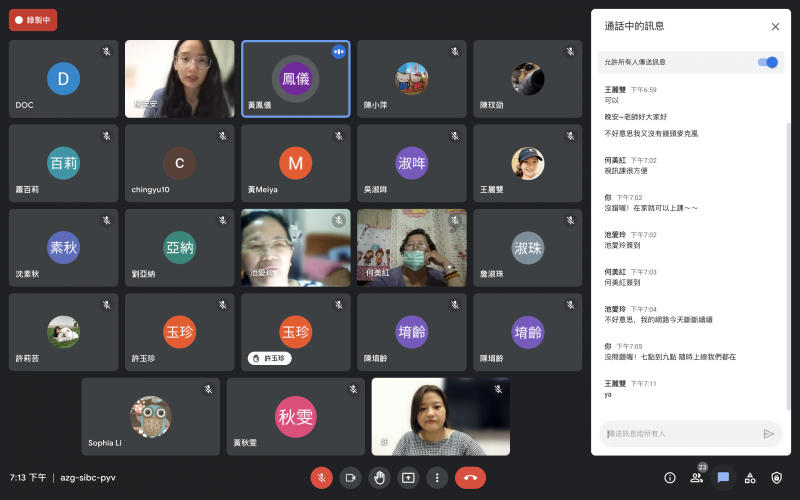
Task: Click the muted mic icon on 池愛玲 video
Action: pos(339,220)
